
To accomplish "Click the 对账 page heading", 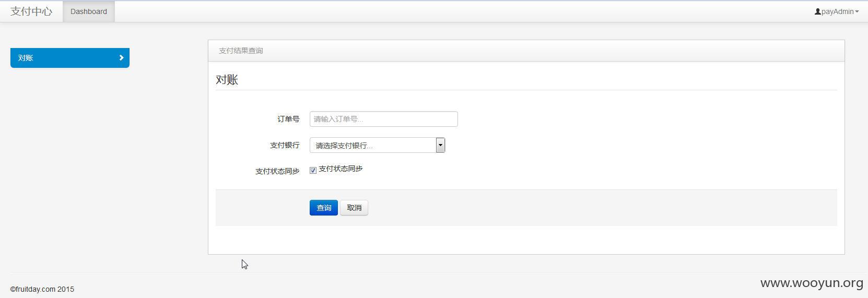I will (x=227, y=80).
